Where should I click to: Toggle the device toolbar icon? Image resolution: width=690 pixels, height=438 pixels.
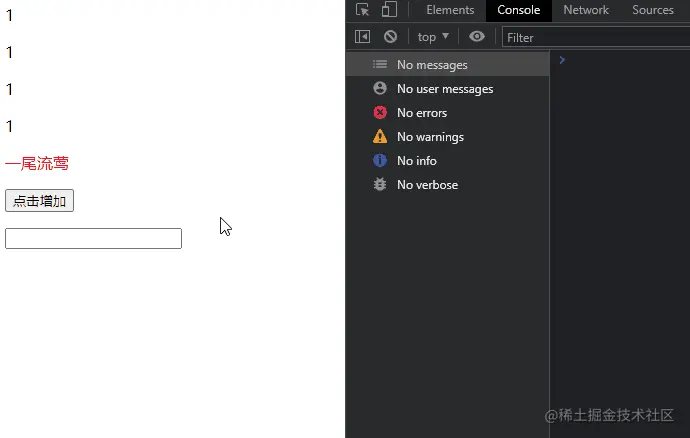[389, 10]
